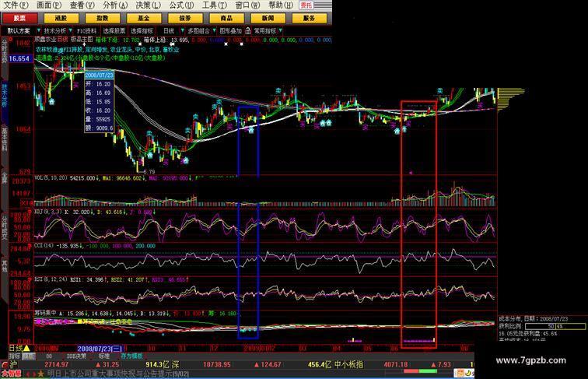Click the Shanghai index value 2714.97
588x379 pixels.
point(56,364)
